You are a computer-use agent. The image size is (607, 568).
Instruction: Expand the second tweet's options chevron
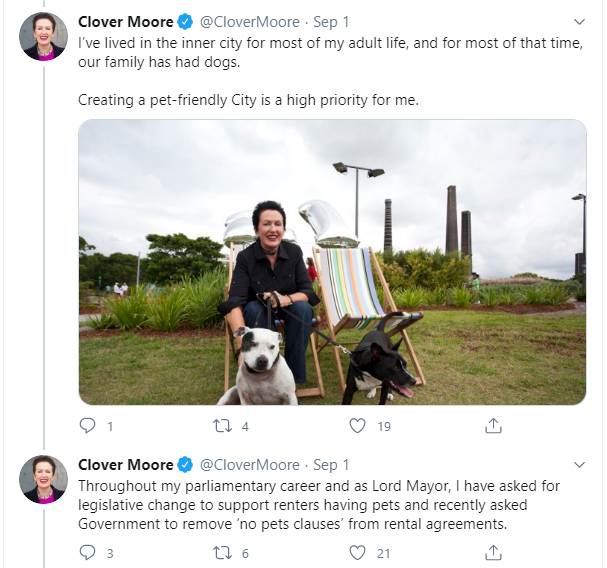[x=579, y=465]
